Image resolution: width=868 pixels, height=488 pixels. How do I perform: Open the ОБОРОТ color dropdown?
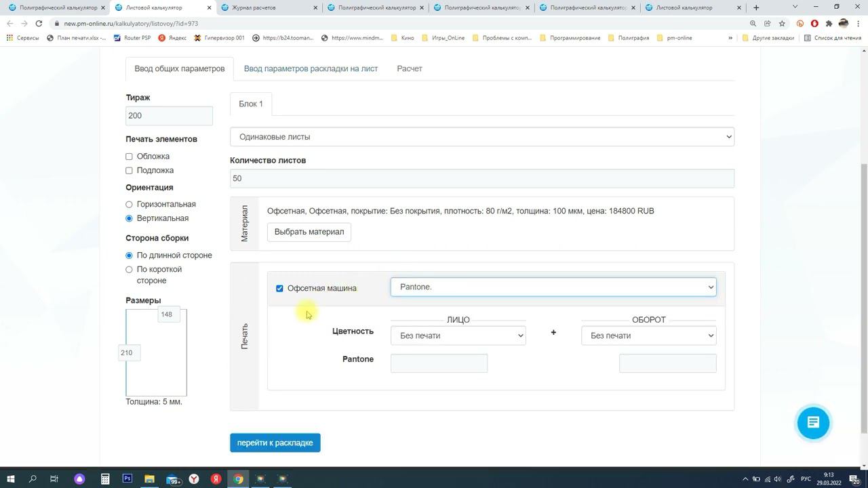coord(649,335)
